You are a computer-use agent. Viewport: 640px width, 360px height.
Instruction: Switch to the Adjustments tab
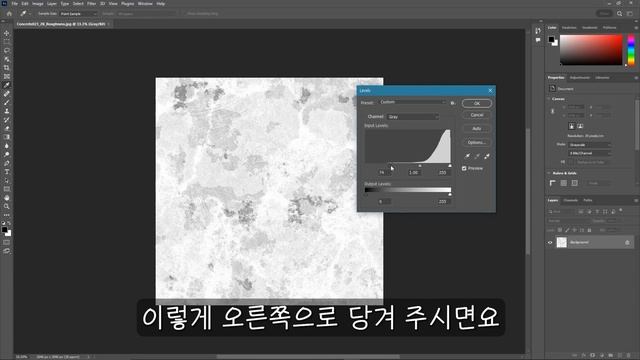[x=580, y=78]
